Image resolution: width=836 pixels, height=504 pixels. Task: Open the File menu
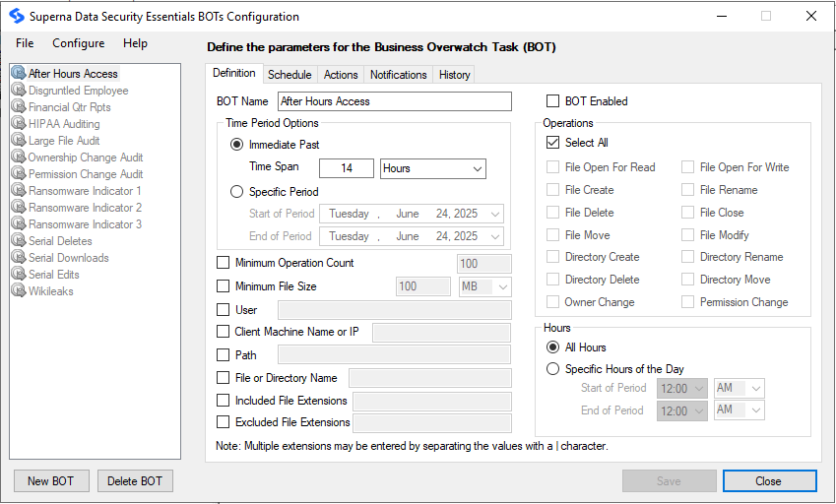tap(25, 43)
